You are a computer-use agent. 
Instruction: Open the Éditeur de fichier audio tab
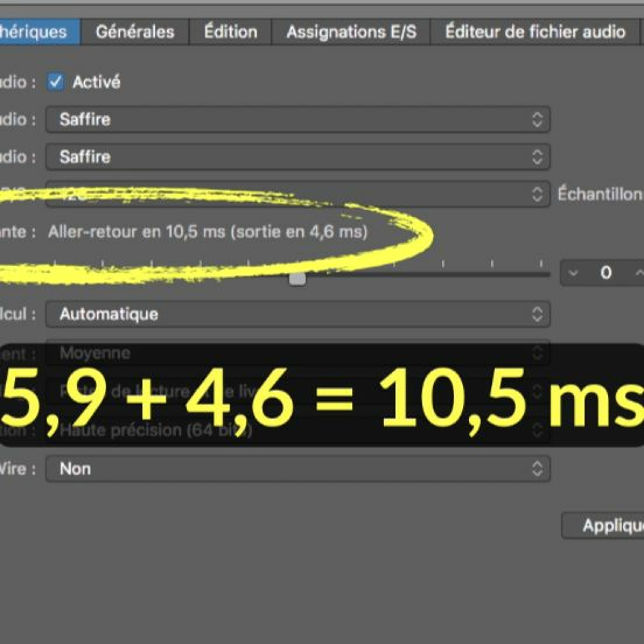535,32
